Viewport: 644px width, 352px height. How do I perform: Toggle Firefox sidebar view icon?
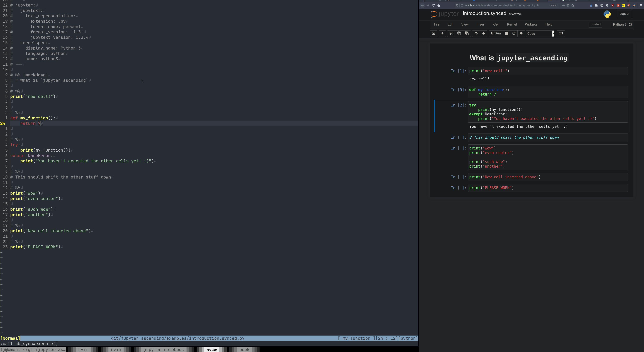coord(602,5)
